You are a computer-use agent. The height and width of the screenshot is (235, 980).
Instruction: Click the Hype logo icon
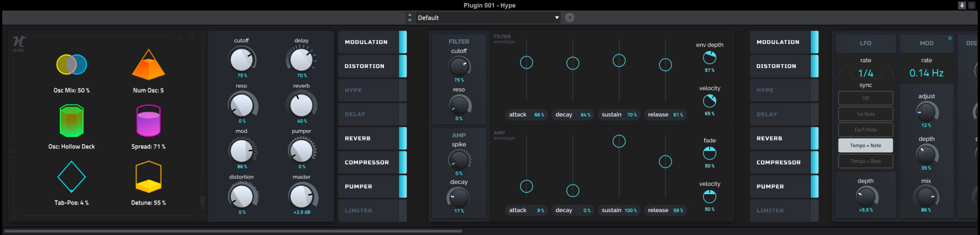click(x=19, y=42)
